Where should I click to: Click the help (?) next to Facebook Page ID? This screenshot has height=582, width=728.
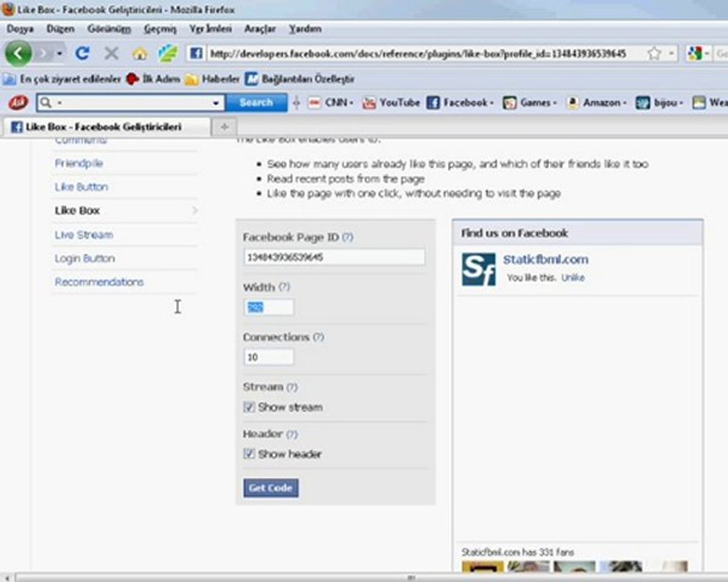pos(348,237)
